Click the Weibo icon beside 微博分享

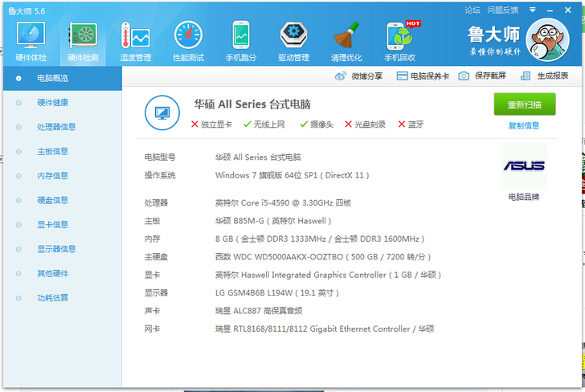coord(340,76)
